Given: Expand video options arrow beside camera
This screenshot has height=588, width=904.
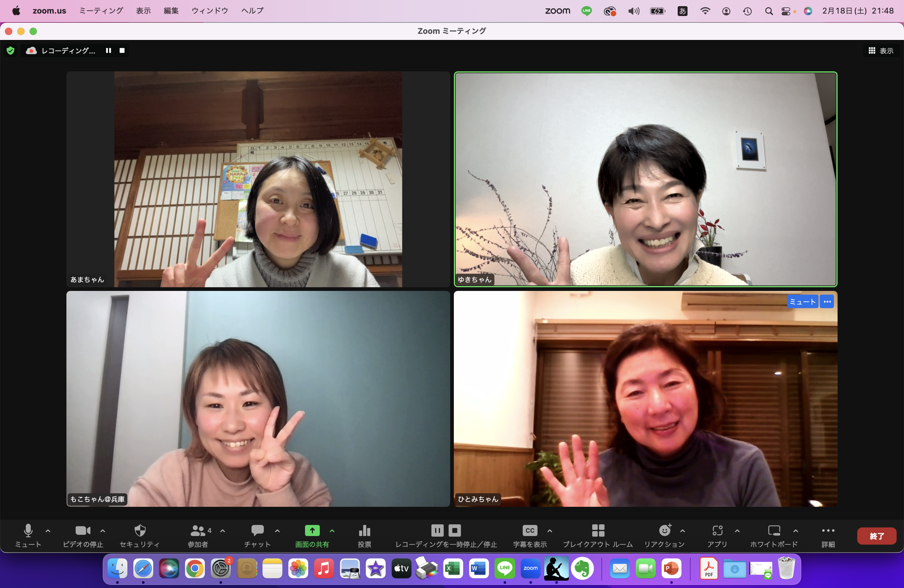Looking at the screenshot, I should point(103,531).
